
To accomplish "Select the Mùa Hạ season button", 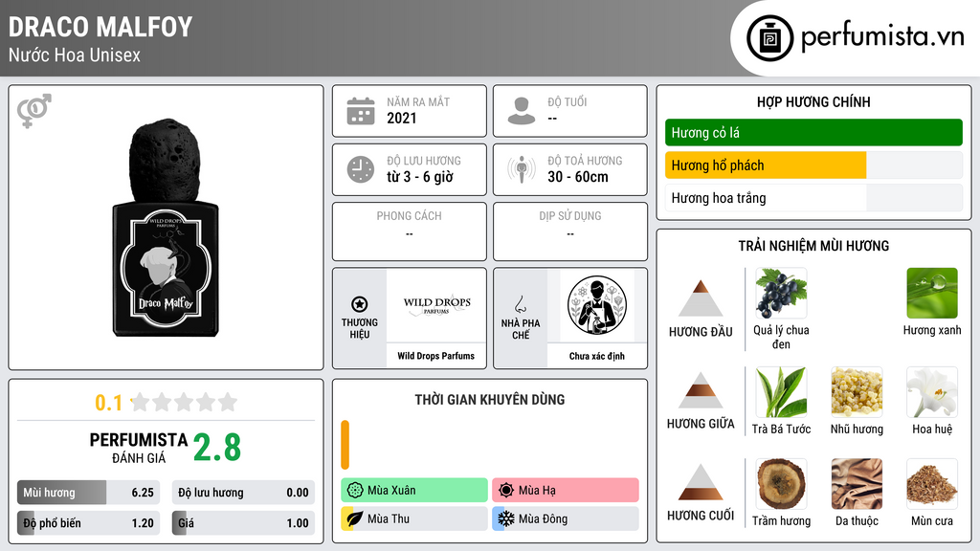I will coord(566,491).
